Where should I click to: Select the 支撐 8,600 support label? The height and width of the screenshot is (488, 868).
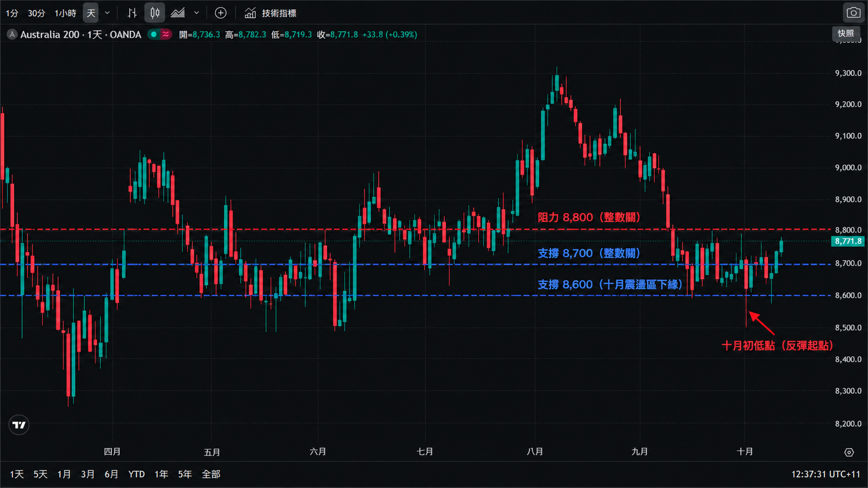point(610,284)
